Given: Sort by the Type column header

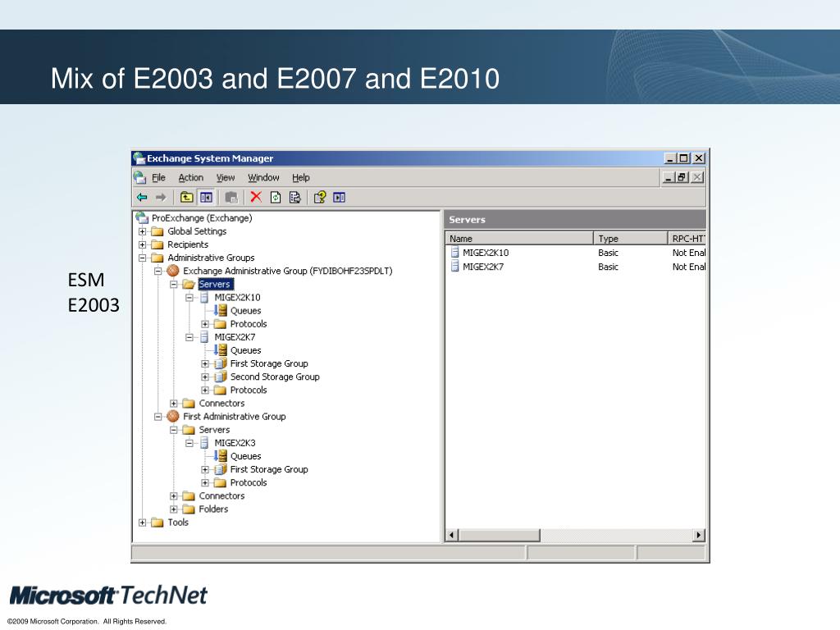Looking at the screenshot, I should click(631, 239).
